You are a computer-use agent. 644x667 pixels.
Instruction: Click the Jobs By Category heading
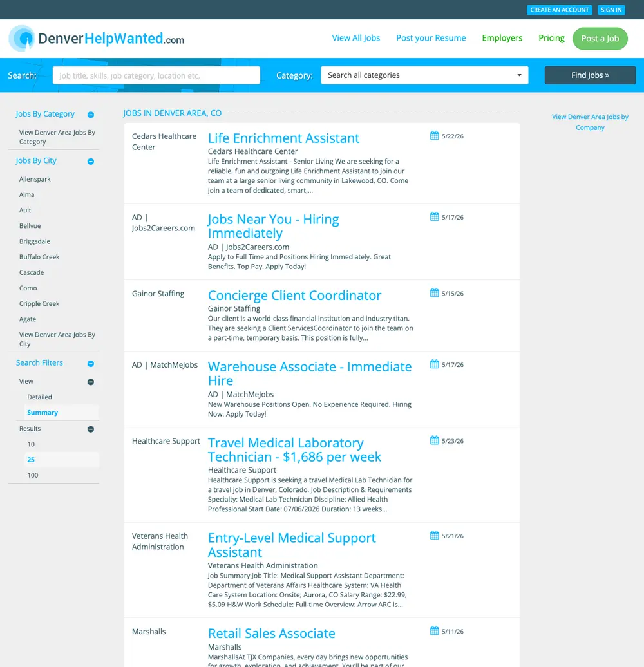click(45, 114)
